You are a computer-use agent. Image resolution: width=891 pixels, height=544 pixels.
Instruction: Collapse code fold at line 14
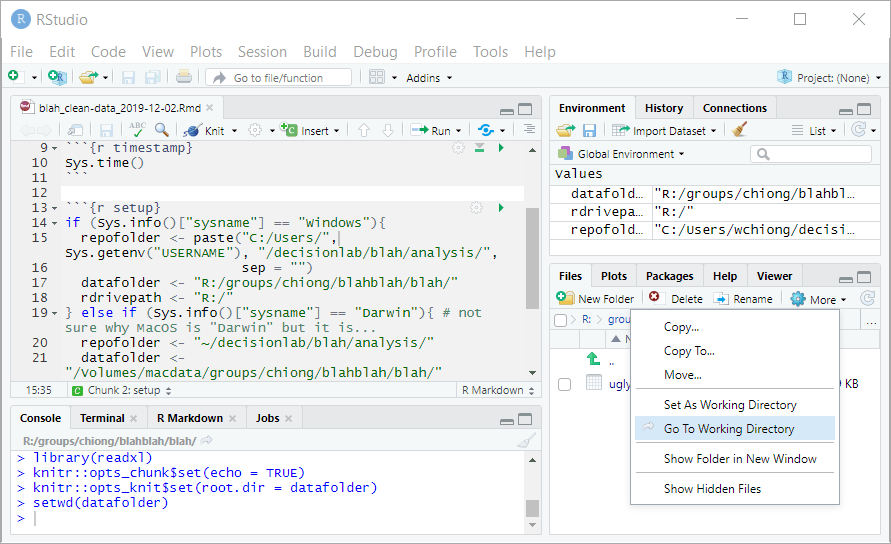pos(55,223)
